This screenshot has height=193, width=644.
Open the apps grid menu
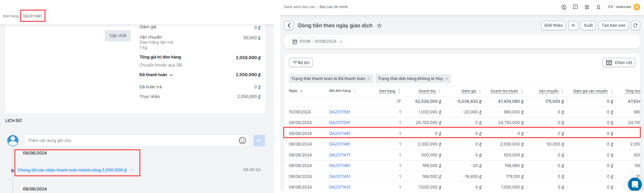coord(587,7)
